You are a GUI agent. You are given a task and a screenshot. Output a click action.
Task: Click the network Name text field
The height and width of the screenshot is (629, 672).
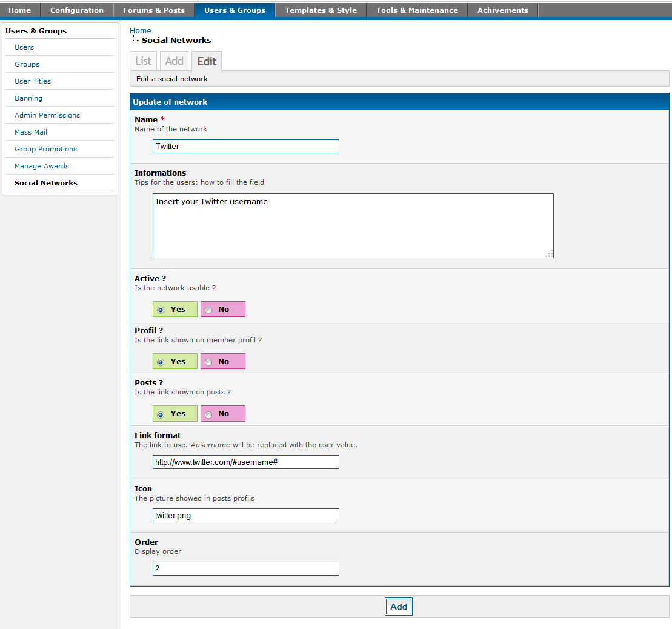pyautogui.click(x=245, y=147)
